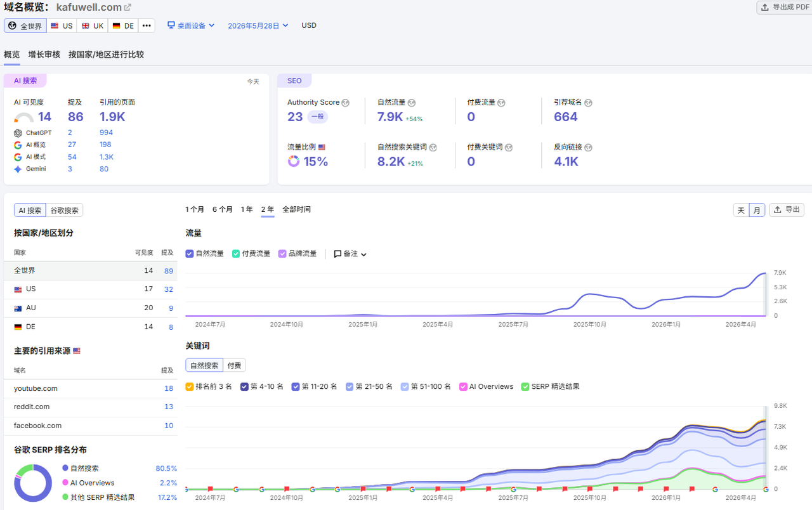Expand the 备注 notes dropdown
Image resolution: width=812 pixels, height=510 pixels.
point(350,254)
